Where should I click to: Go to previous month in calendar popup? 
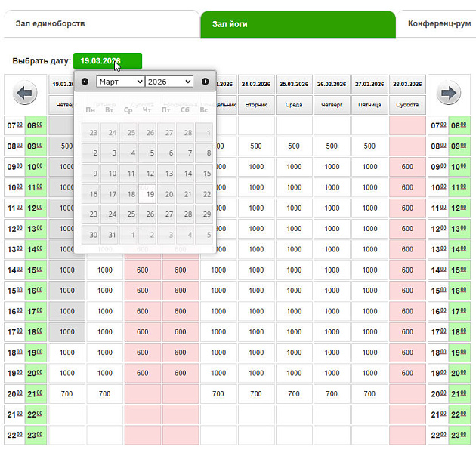[x=85, y=82]
